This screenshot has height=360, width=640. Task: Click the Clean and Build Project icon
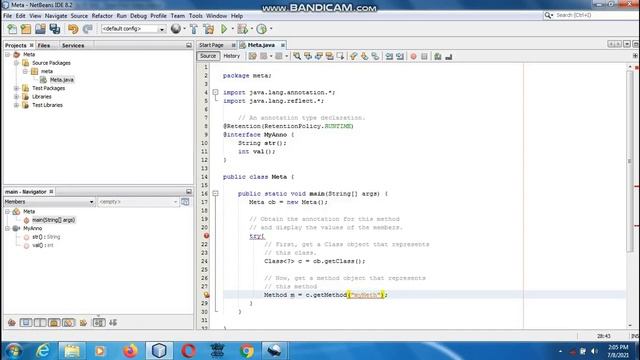209,29
